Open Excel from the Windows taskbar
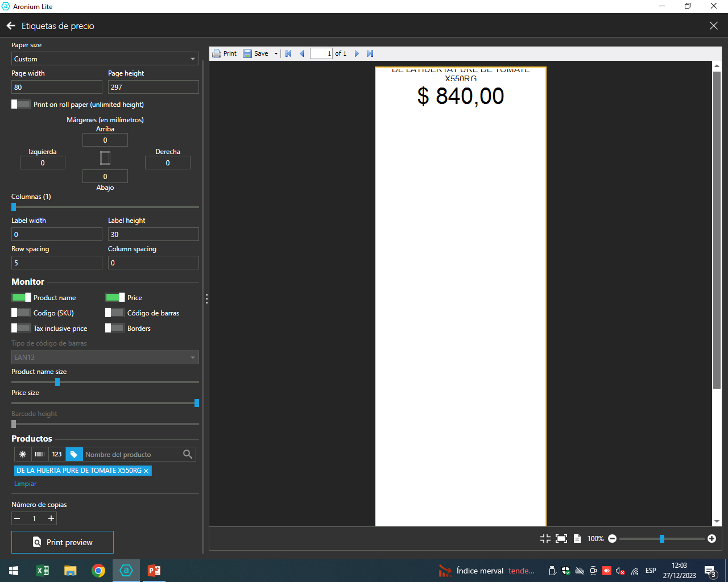 coord(43,571)
